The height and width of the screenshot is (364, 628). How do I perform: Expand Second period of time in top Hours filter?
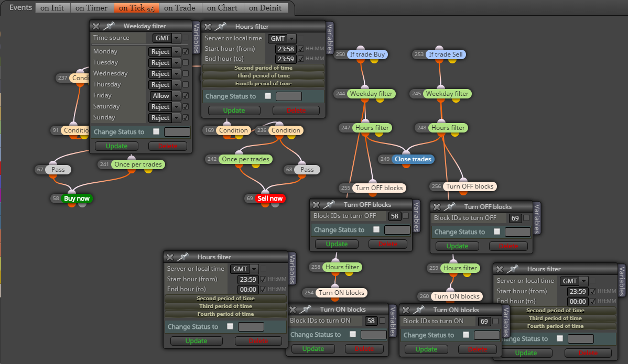coord(263,68)
